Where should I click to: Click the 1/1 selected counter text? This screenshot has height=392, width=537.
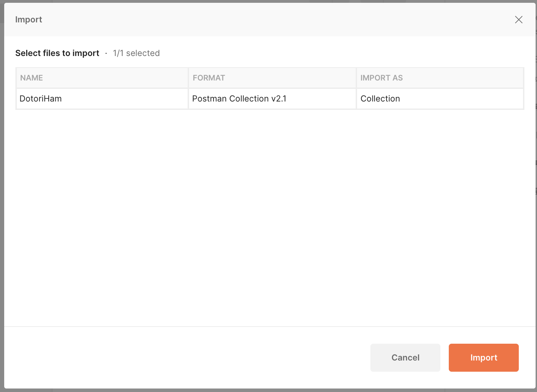click(136, 53)
